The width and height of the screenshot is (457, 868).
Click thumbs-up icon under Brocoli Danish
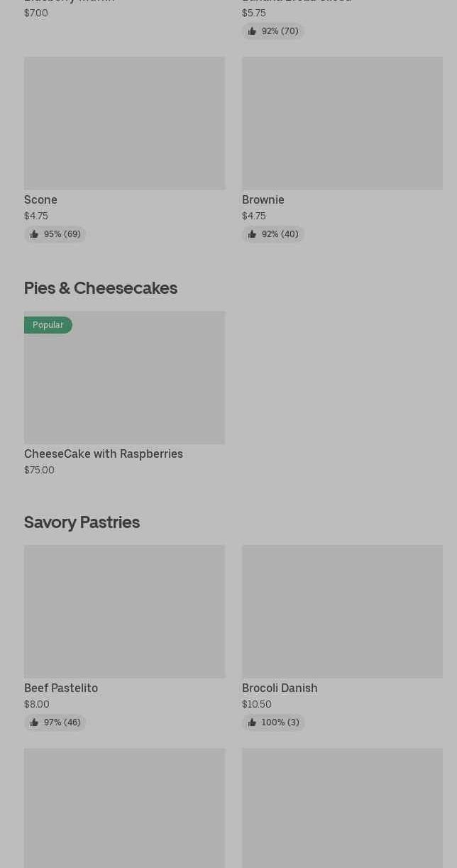[252, 723]
